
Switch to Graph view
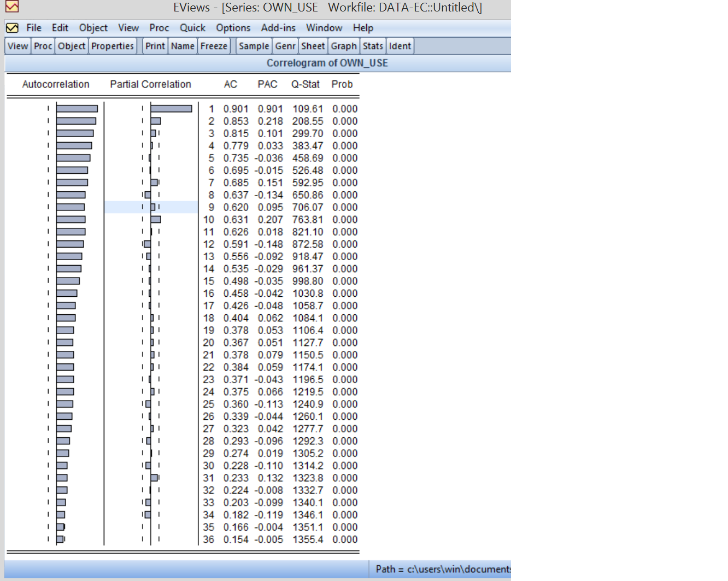click(x=344, y=46)
